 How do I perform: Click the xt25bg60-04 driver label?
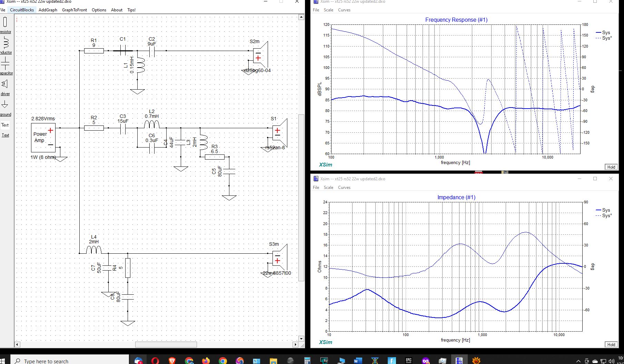click(x=257, y=70)
